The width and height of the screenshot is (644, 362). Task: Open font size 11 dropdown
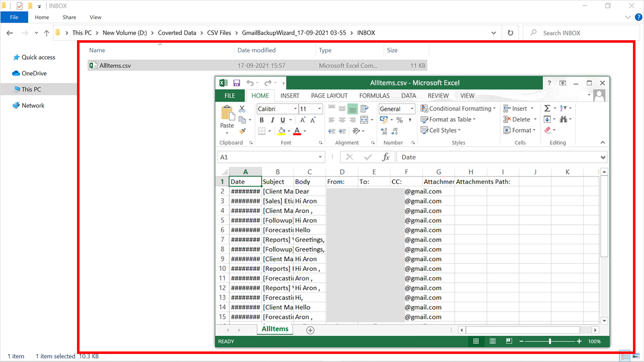(x=319, y=109)
